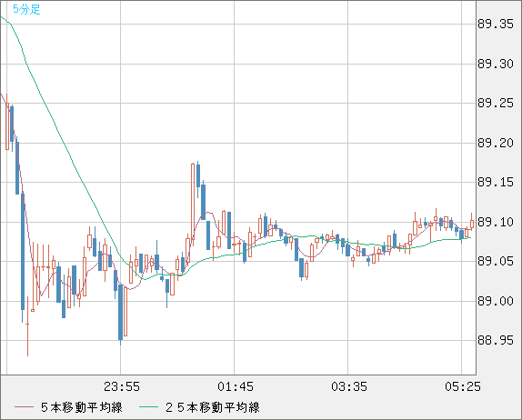Viewport: 522px width, 420px height.
Task: Click the 89.35 price axis label
Action: pyautogui.click(x=496, y=24)
